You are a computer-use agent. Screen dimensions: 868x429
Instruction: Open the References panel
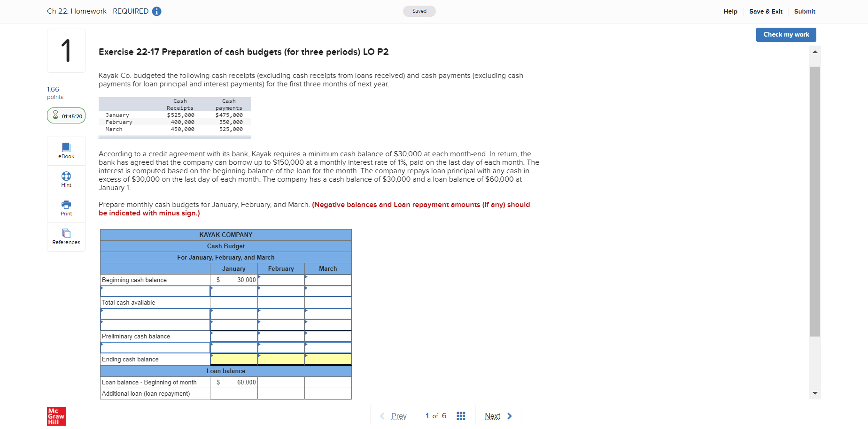[66, 237]
